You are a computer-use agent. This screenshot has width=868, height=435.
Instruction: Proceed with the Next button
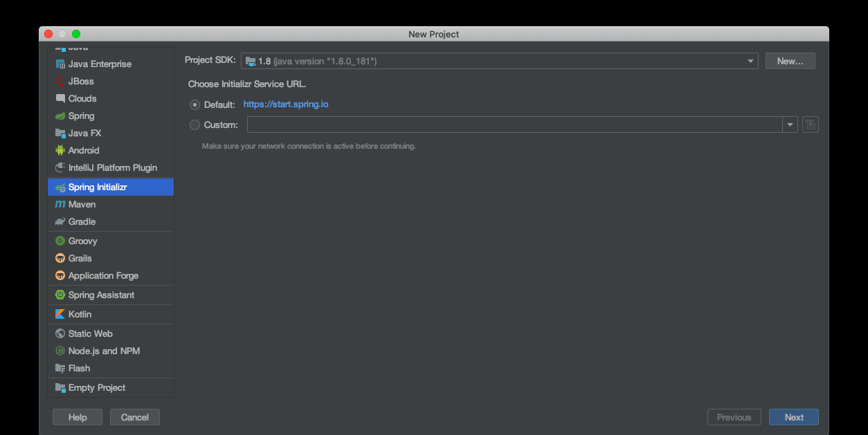pos(794,418)
